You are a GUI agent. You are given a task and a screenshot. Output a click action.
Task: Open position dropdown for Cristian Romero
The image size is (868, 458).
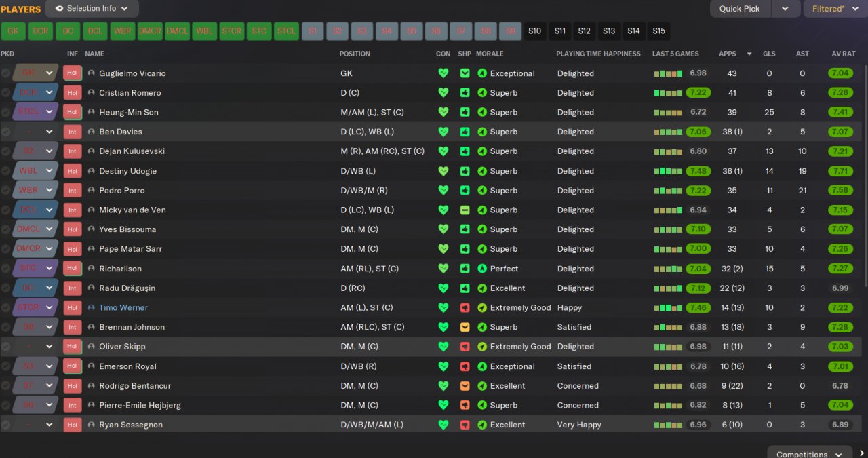pyautogui.click(x=50, y=93)
